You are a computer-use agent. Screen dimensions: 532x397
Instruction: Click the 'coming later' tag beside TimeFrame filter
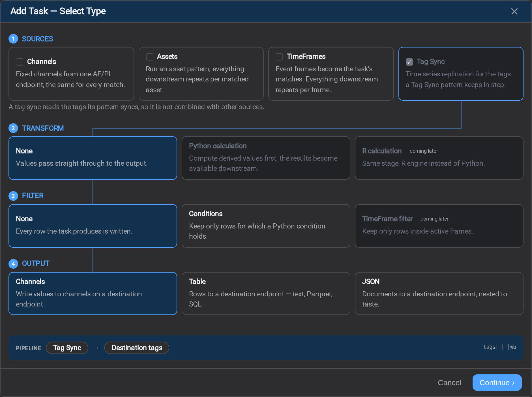[435, 219]
